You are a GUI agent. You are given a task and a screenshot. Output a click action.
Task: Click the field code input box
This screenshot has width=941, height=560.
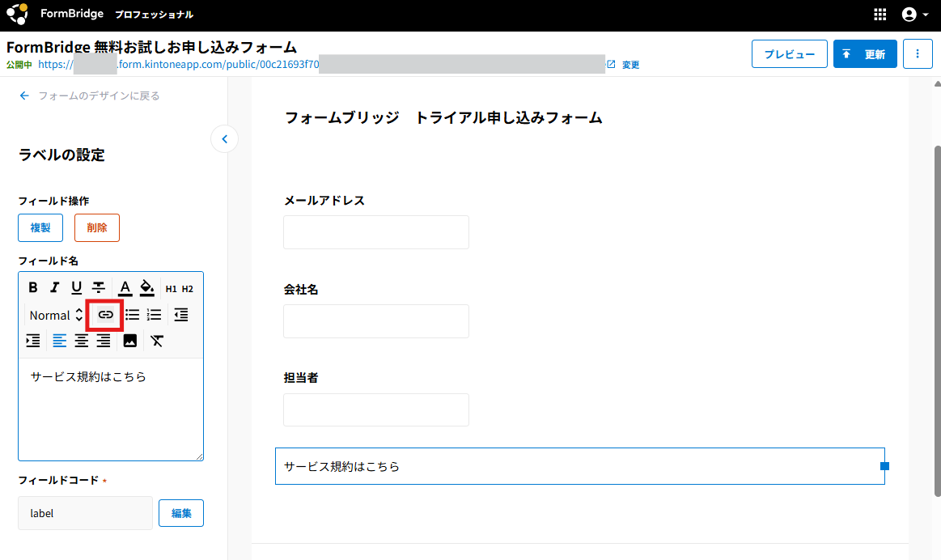click(85, 513)
